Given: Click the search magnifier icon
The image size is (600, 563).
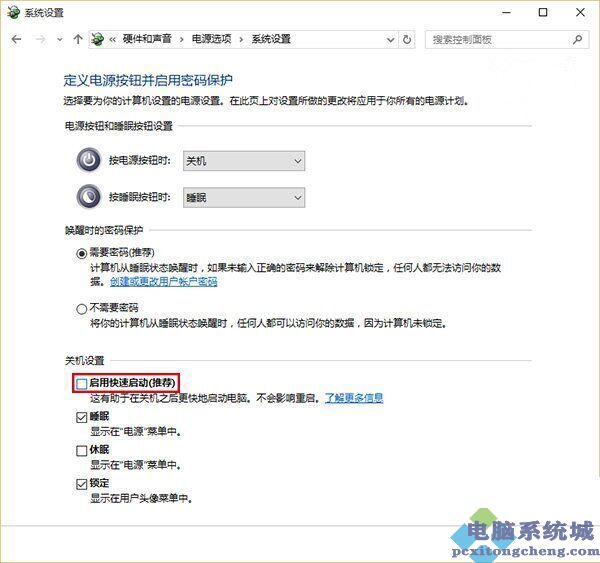Looking at the screenshot, I should click(x=577, y=39).
